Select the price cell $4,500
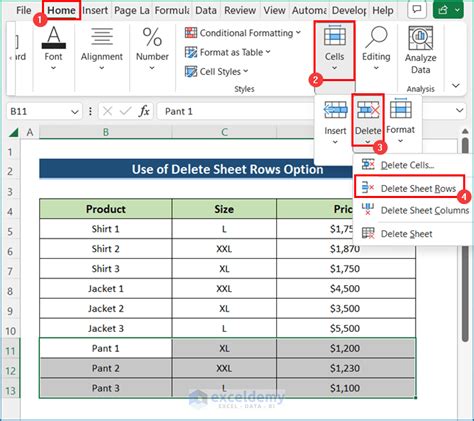This screenshot has height=421, width=474. pos(346,288)
